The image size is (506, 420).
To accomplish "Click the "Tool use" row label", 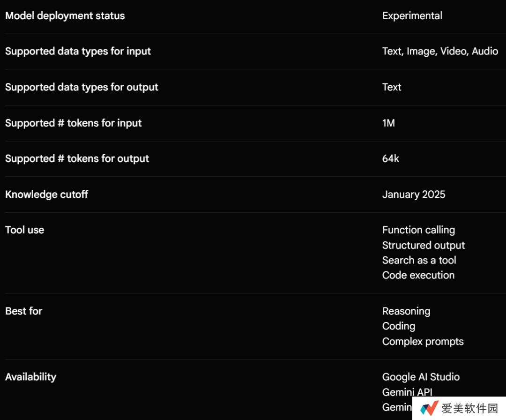I will (24, 230).
